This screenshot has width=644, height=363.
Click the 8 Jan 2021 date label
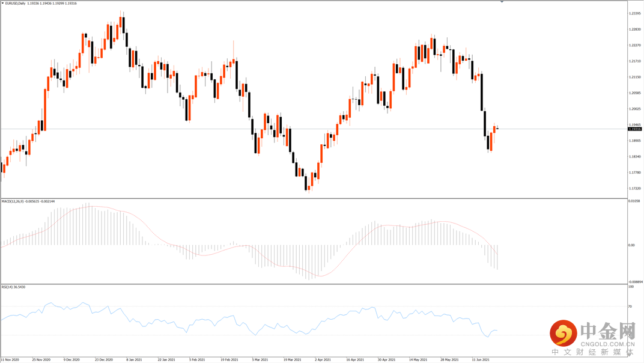pyautogui.click(x=134, y=360)
